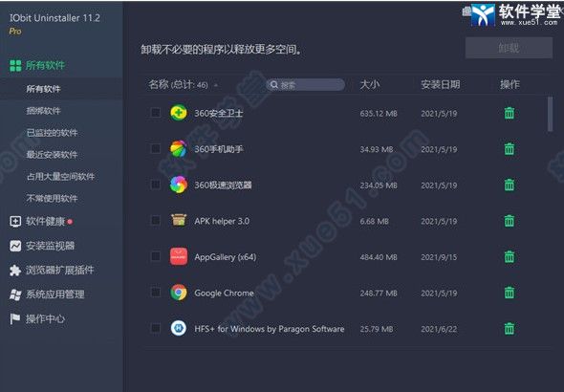Click the 浏览器扩展插件 puzzle icon
This screenshot has width=564, height=392.
point(15,270)
